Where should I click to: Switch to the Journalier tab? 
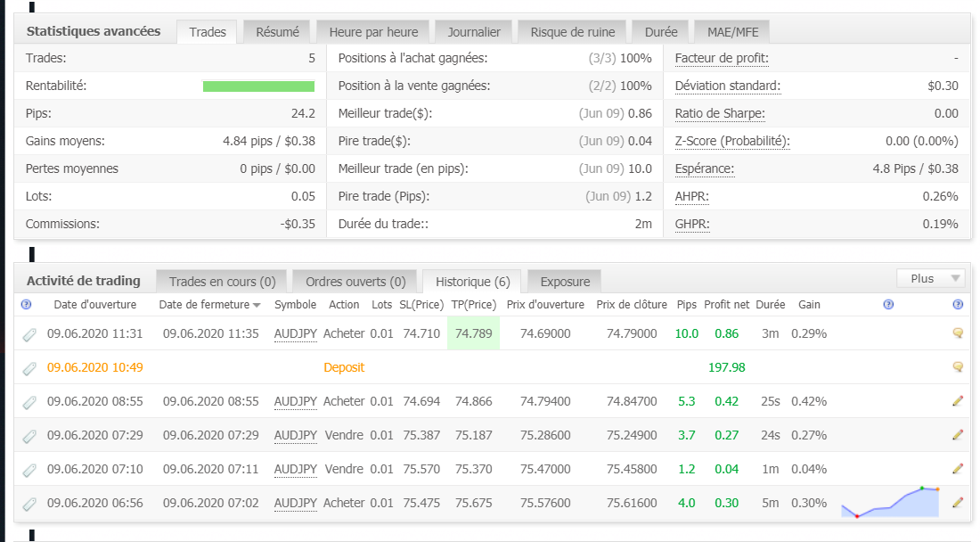474,32
